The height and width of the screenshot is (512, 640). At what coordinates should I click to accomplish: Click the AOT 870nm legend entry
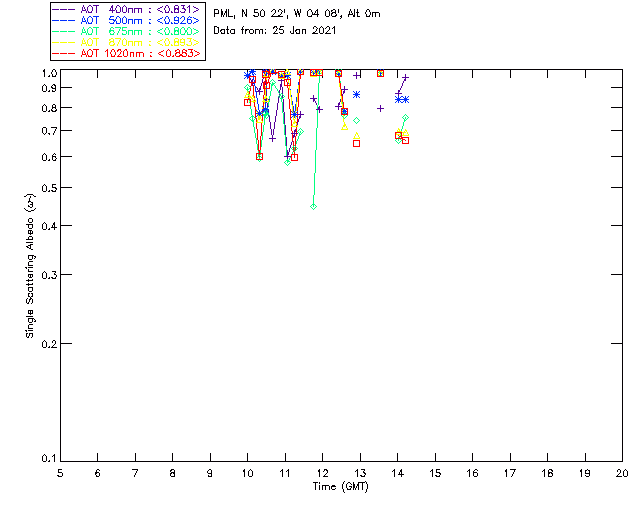[126, 42]
